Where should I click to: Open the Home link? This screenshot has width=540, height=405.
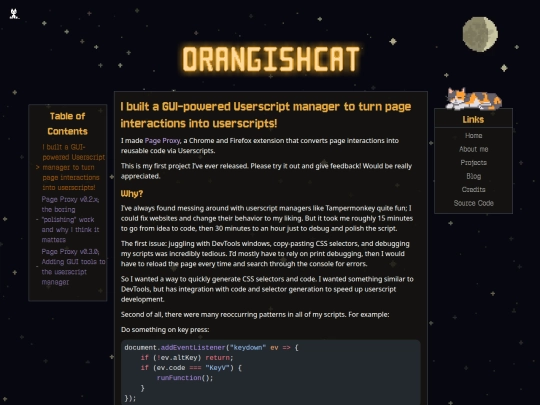pyautogui.click(x=474, y=136)
